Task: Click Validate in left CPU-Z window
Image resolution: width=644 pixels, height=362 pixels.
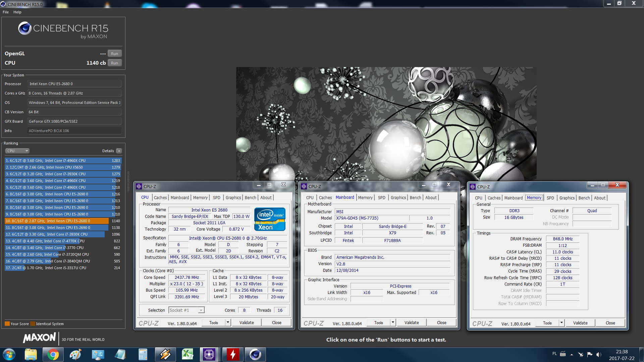Action: (247, 322)
